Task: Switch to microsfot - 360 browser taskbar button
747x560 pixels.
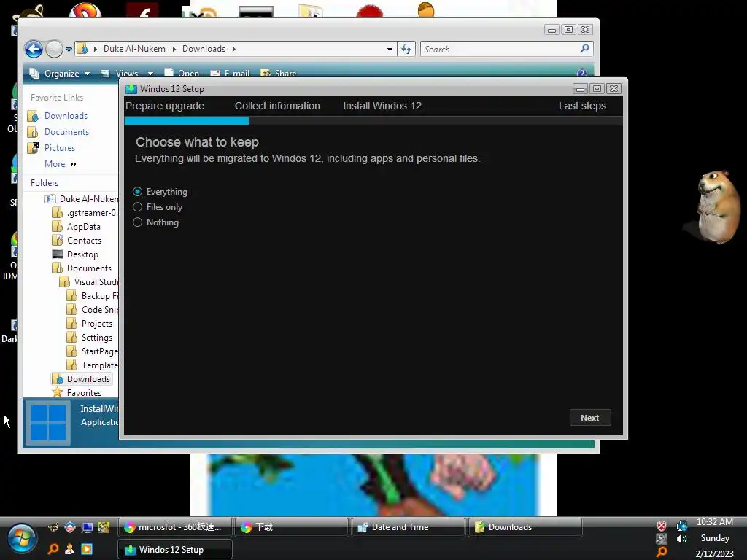Action: point(174,527)
